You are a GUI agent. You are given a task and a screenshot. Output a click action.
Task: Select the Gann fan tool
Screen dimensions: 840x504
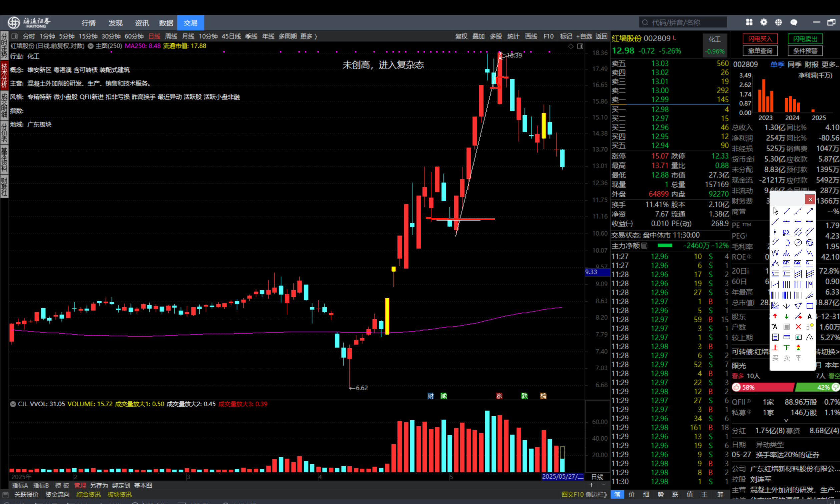(775, 306)
